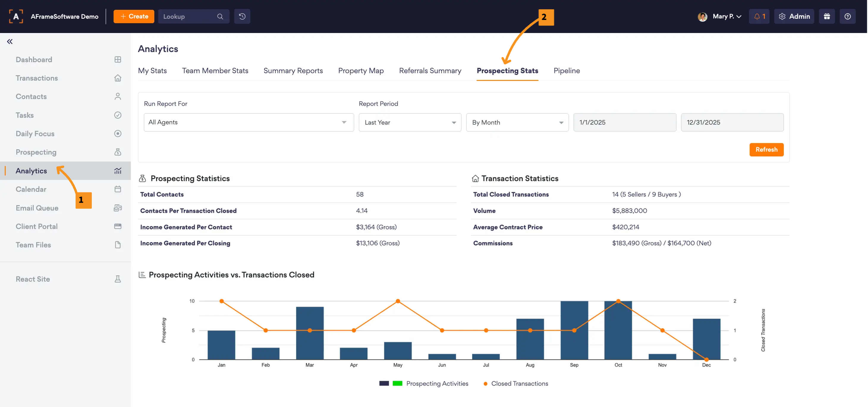Open the gift box icon
The image size is (868, 407).
(x=827, y=17)
